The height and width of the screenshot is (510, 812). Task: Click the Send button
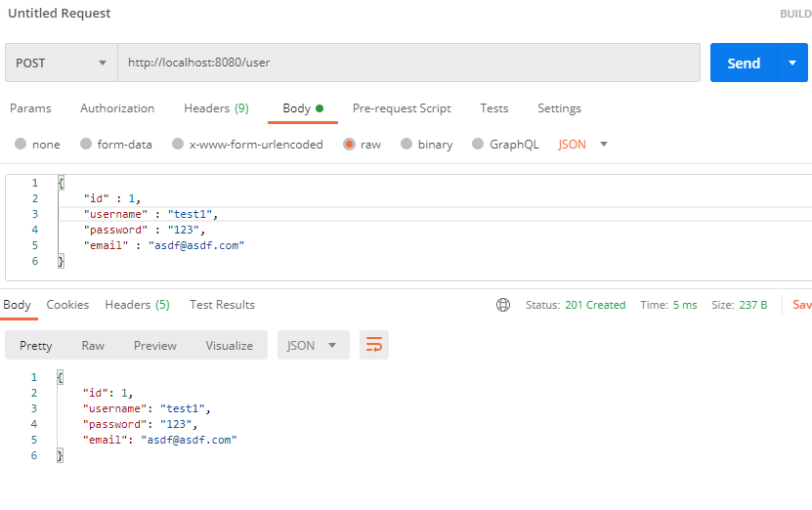click(x=744, y=63)
